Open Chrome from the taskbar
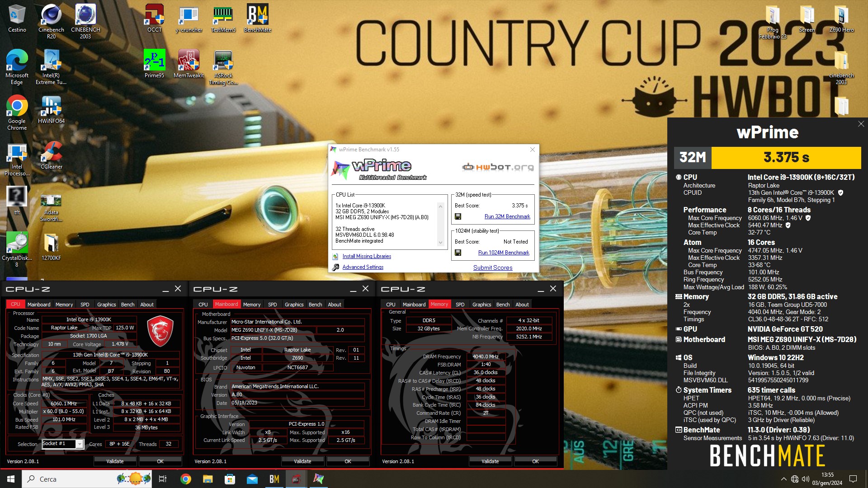Screen dimensions: 868x488 point(185,479)
